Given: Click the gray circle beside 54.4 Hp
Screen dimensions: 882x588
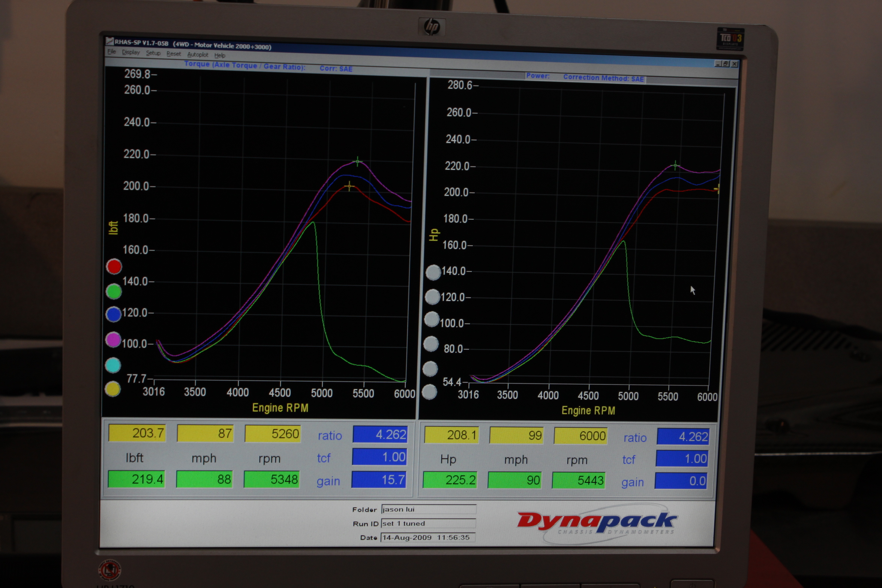Looking at the screenshot, I should 429,392.
